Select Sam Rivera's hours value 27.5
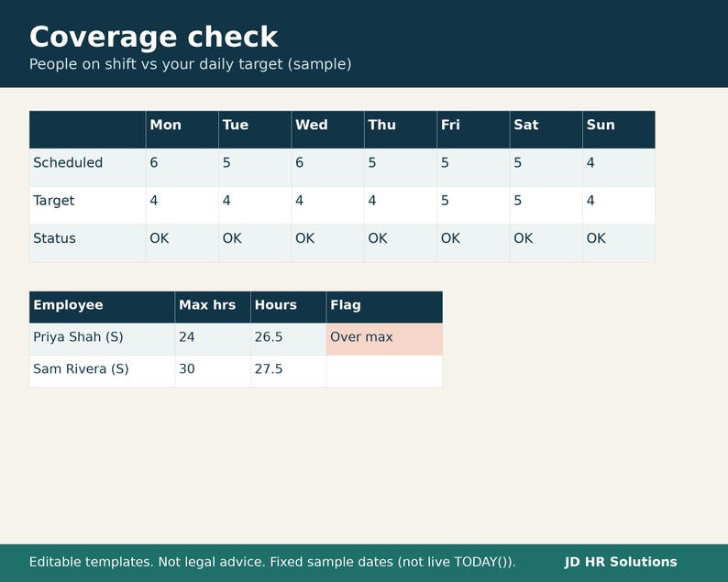Viewport: 728px width, 582px height. (x=288, y=371)
